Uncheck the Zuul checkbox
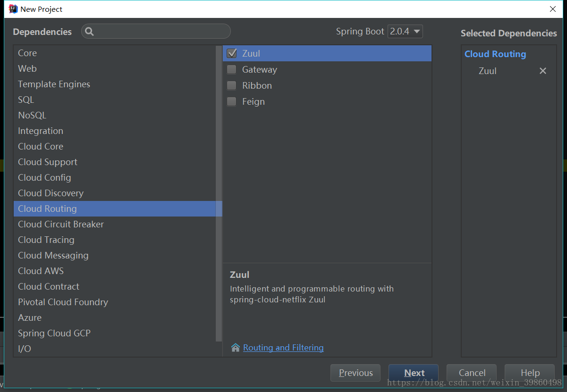 (x=231, y=53)
